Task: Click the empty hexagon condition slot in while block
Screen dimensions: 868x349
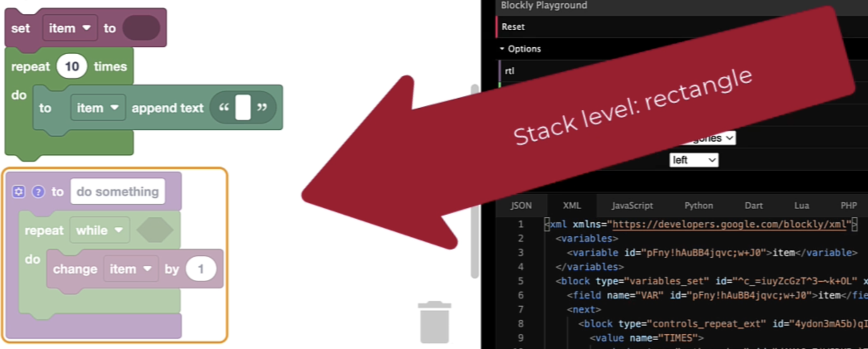Action: tap(155, 230)
